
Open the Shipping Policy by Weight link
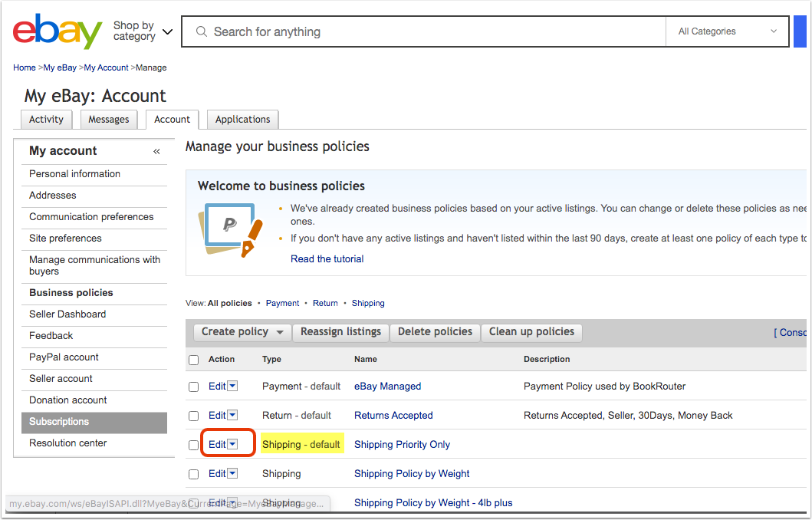pyautogui.click(x=412, y=473)
